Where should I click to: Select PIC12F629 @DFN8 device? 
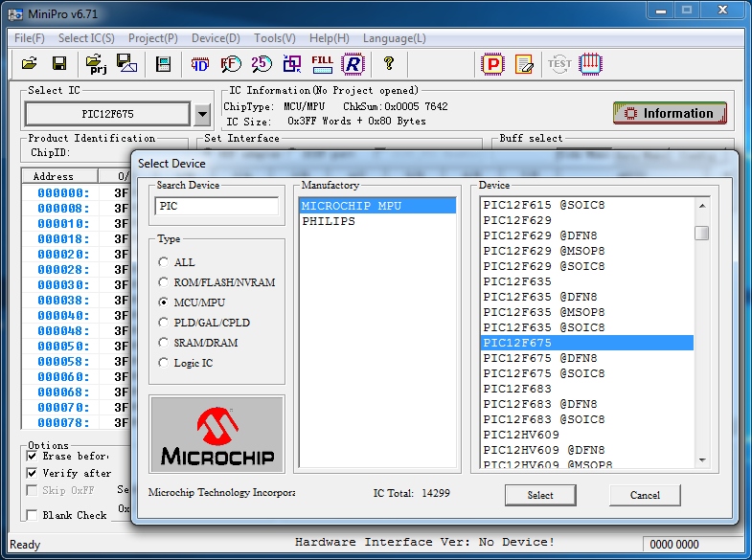587,235
